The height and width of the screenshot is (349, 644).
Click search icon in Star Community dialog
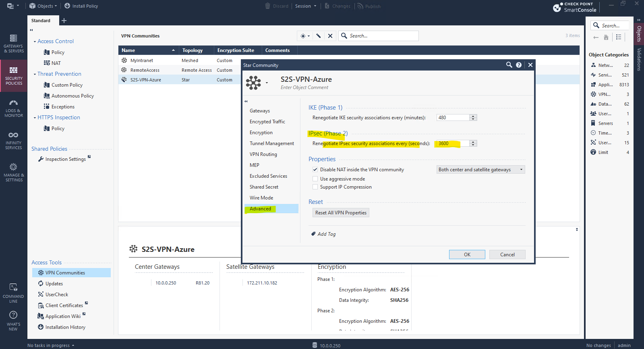point(509,65)
